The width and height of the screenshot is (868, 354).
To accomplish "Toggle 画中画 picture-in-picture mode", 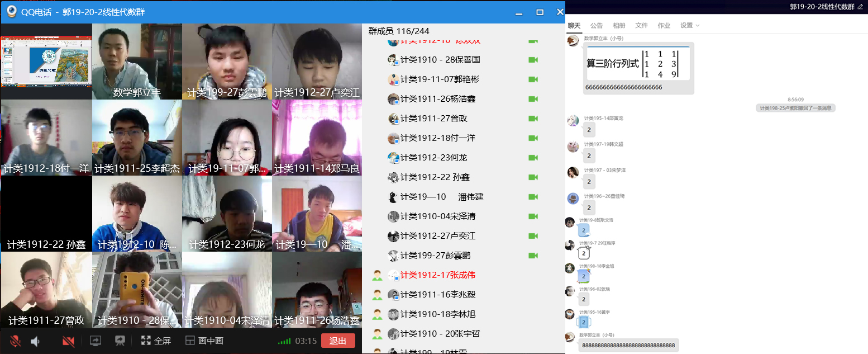I will pos(204,341).
